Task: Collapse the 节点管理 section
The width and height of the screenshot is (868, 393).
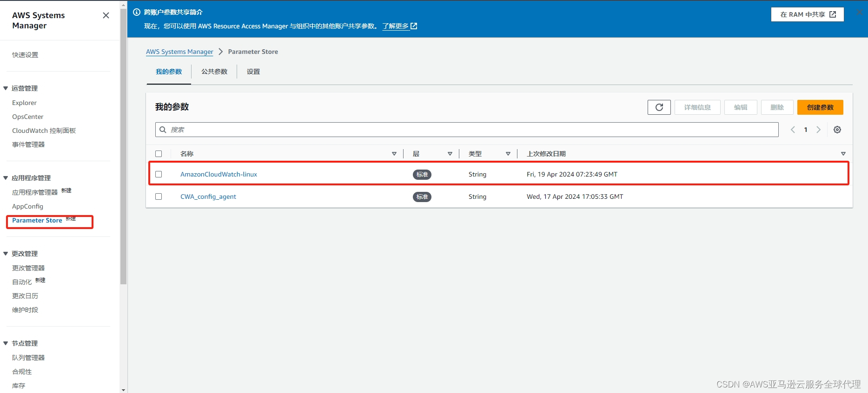Action: tap(6, 343)
